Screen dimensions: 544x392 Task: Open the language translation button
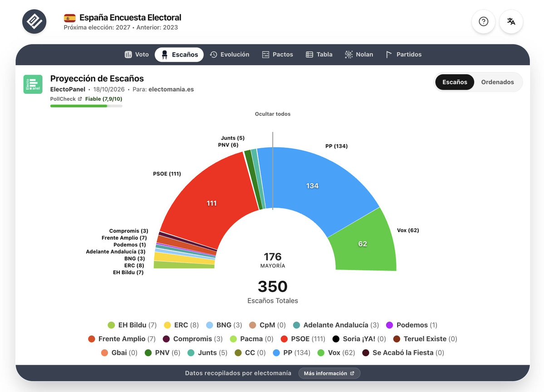coord(511,21)
